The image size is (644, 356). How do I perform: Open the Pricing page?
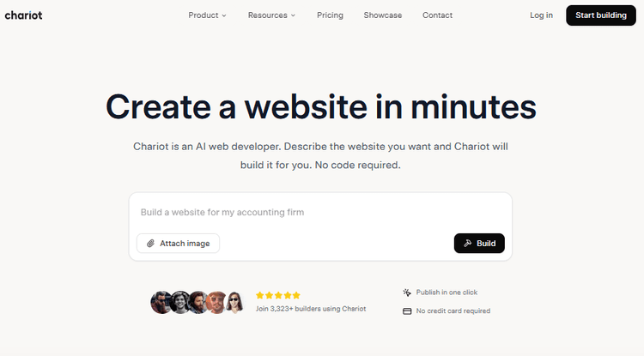[x=330, y=15]
